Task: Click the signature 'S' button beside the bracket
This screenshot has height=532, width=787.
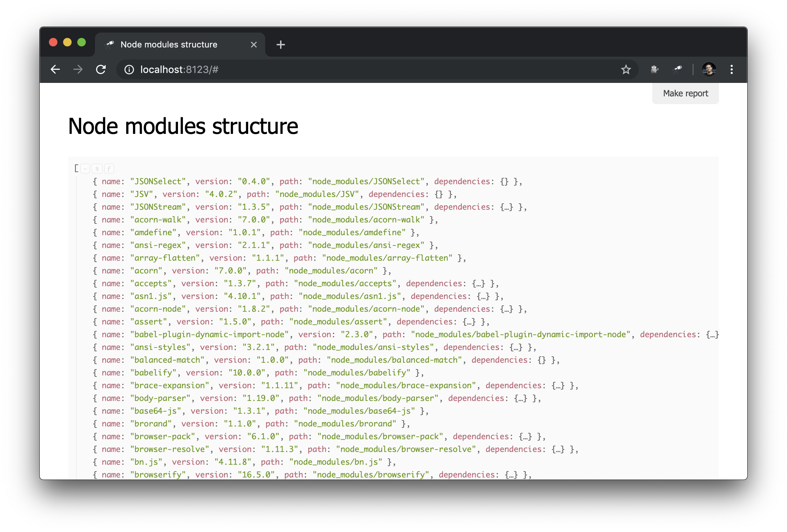Action: (97, 169)
